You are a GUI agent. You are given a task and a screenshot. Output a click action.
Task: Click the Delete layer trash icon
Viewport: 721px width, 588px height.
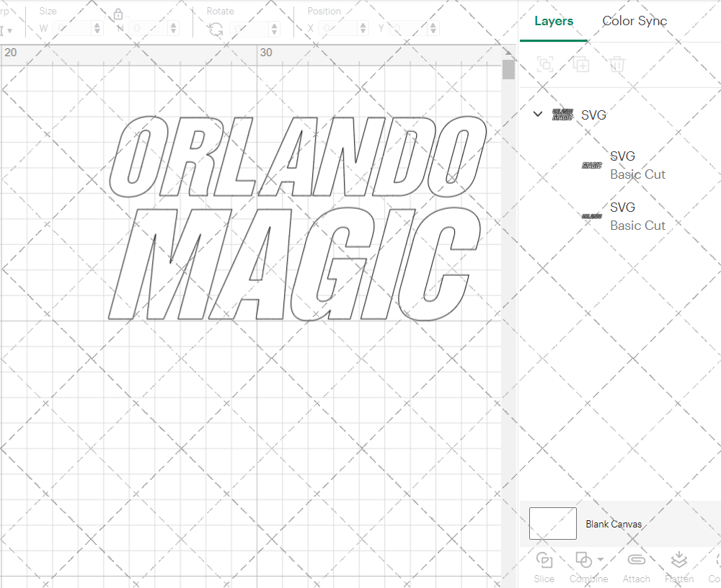point(617,64)
